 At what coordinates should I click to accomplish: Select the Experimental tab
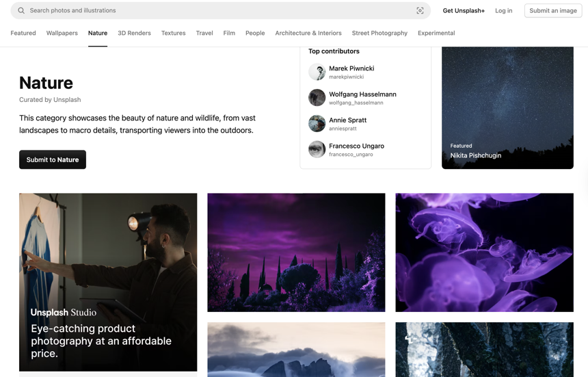click(436, 33)
